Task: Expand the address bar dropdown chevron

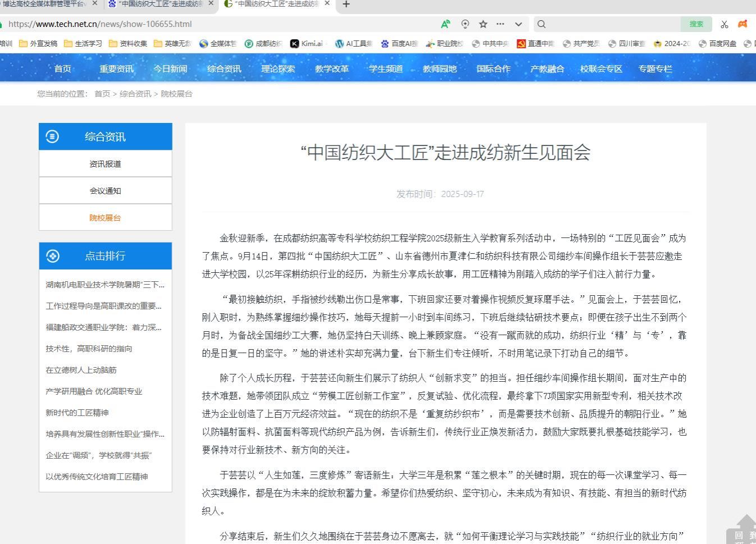Action: pyautogui.click(x=518, y=24)
